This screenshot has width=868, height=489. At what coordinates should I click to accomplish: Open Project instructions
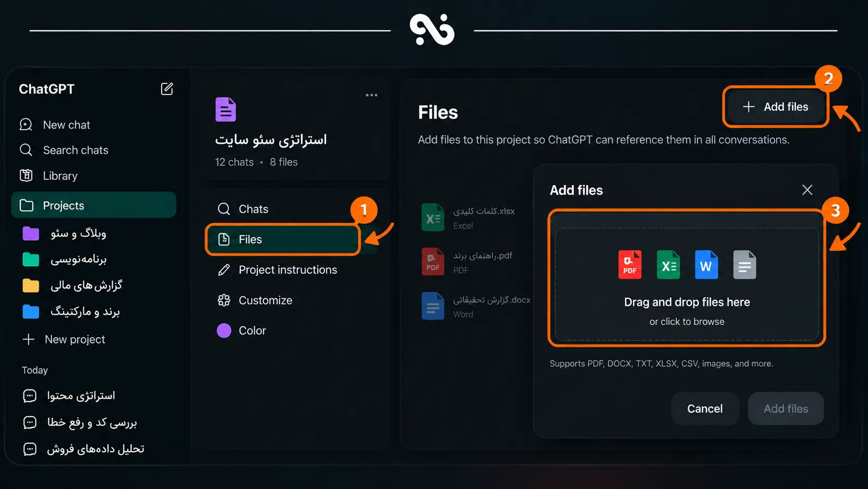tap(277, 270)
